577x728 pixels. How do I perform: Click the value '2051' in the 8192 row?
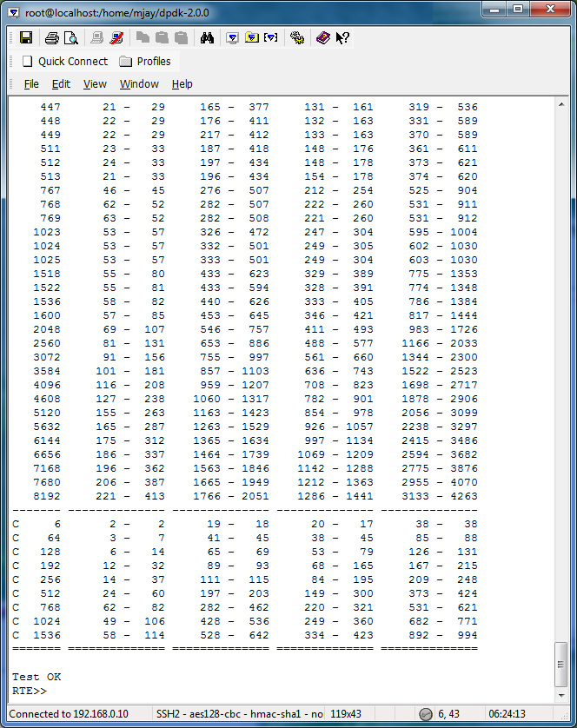(255, 496)
